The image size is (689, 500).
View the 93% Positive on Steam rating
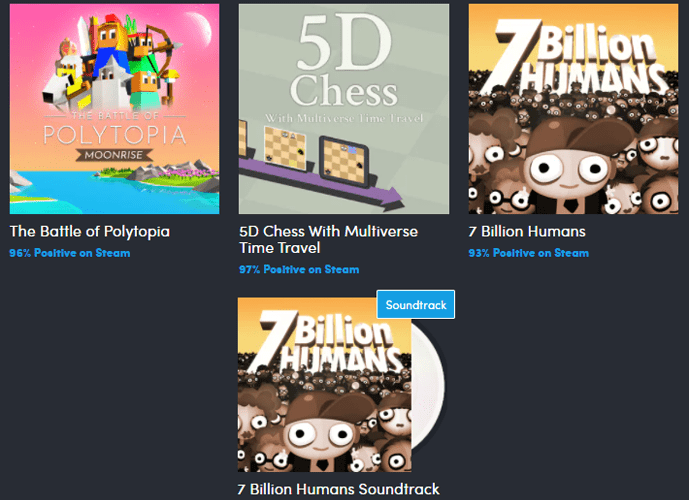coord(529,253)
